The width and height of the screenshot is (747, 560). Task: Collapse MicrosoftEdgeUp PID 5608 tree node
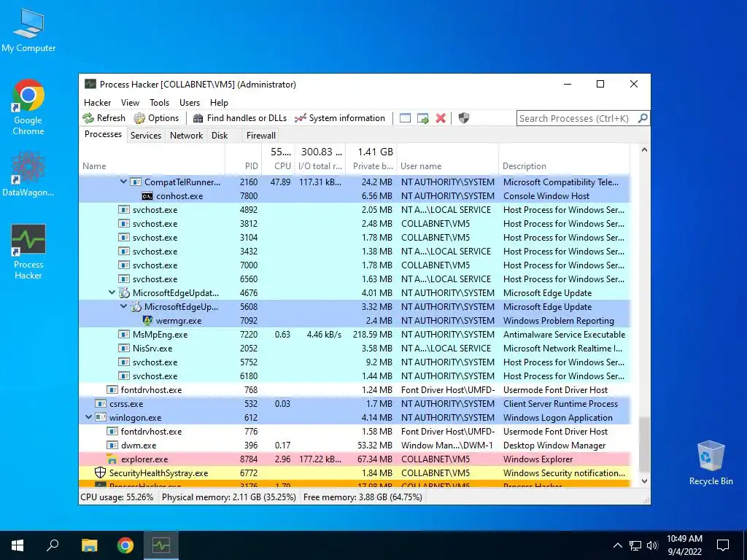pos(123,306)
